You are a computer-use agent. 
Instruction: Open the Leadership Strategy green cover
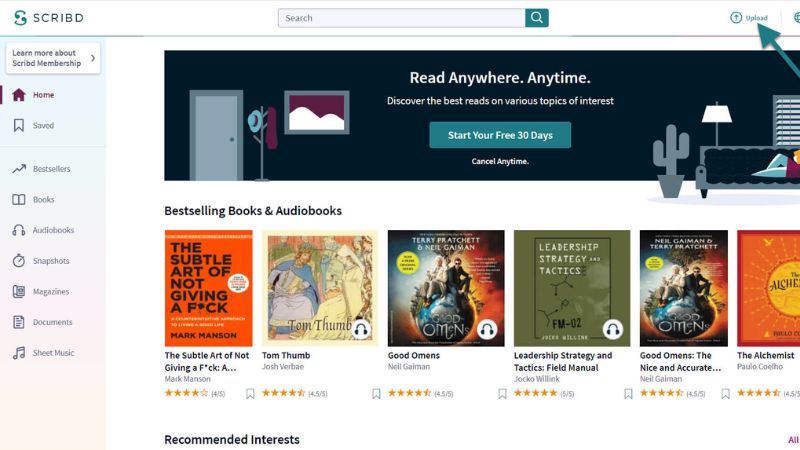(x=572, y=288)
